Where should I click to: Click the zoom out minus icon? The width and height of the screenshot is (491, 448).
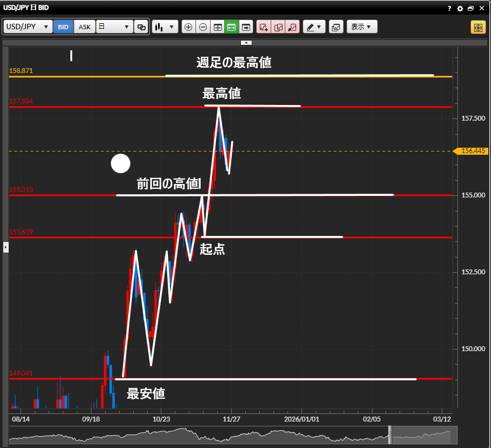click(x=203, y=27)
